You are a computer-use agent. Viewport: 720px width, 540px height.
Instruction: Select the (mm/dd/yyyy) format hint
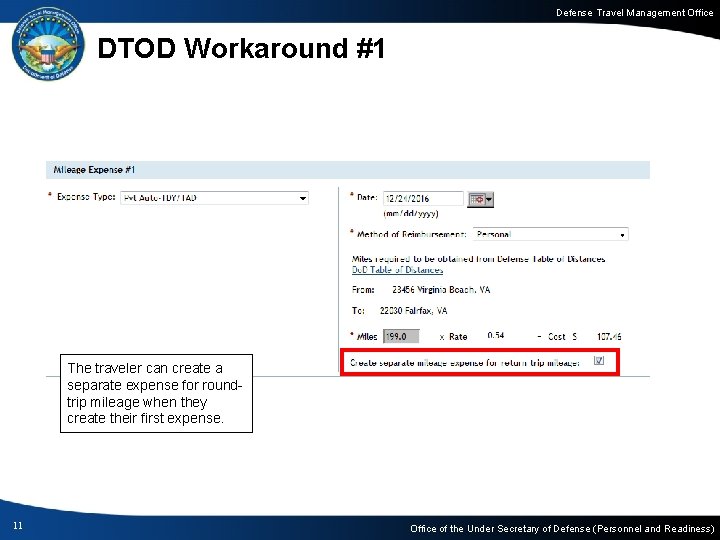(411, 214)
